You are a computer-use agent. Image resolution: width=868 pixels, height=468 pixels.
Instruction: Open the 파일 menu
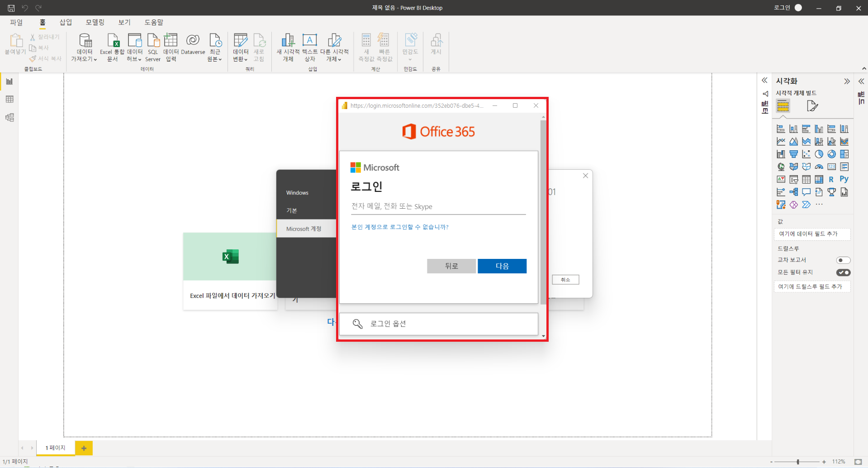click(x=16, y=22)
